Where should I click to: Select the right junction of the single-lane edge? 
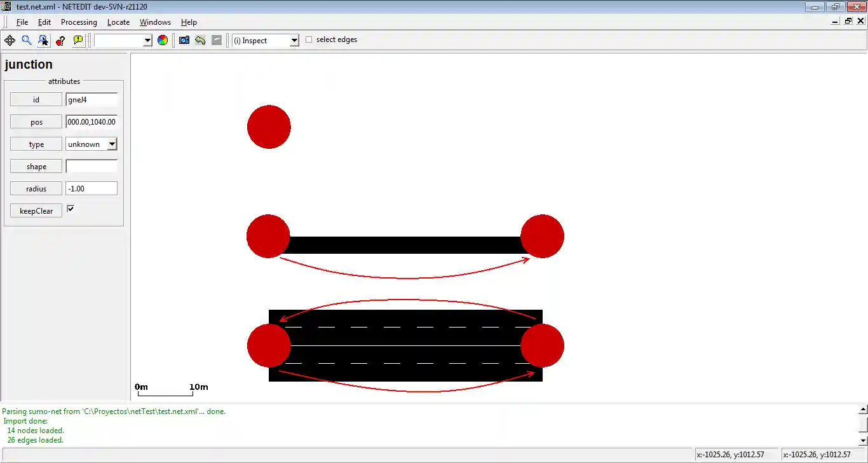542,237
